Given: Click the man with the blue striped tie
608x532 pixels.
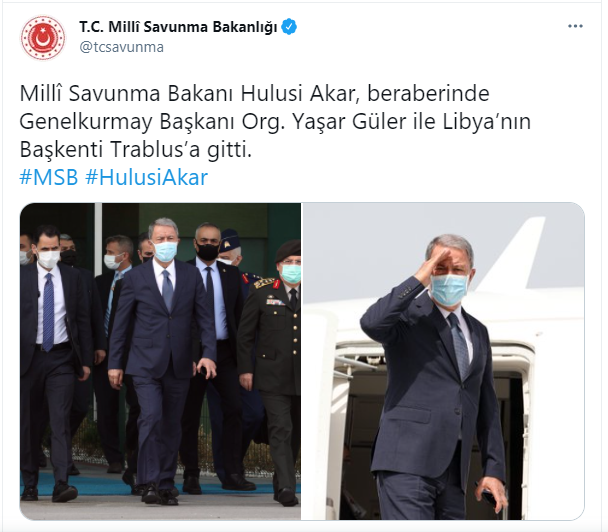Looking at the screenshot, I should [x=51, y=362].
